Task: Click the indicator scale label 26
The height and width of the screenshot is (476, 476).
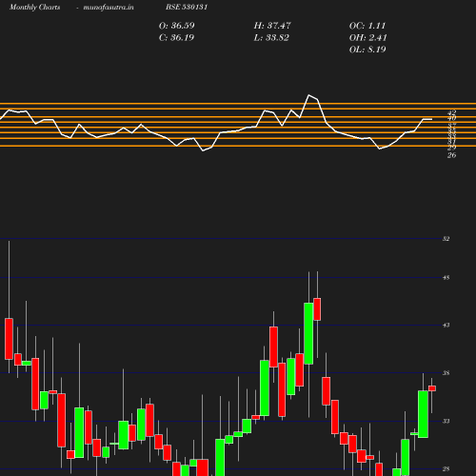Action: pyautogui.click(x=452, y=155)
